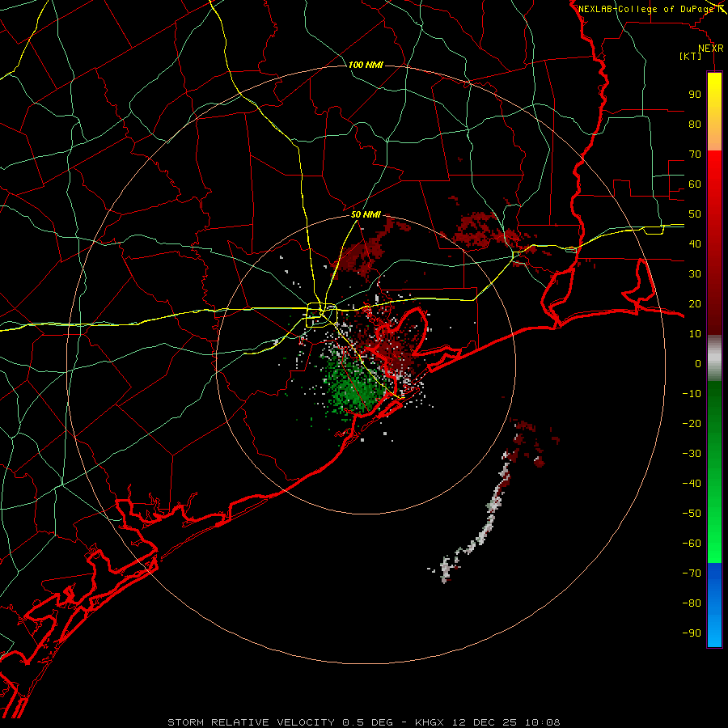The image size is (728, 728).
Task: Click the 30 value on the velocity scale
Action: (x=695, y=274)
